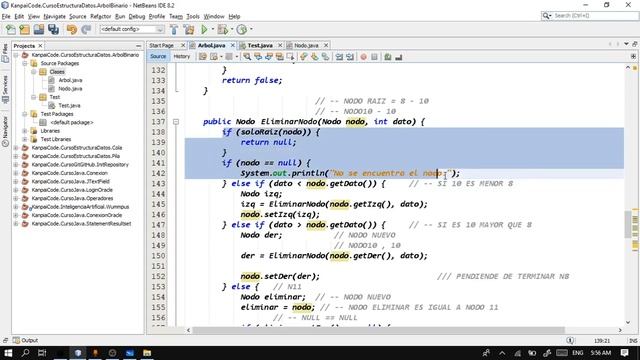
Task: Click the editor horizontal scrollbar
Action: click(378, 330)
